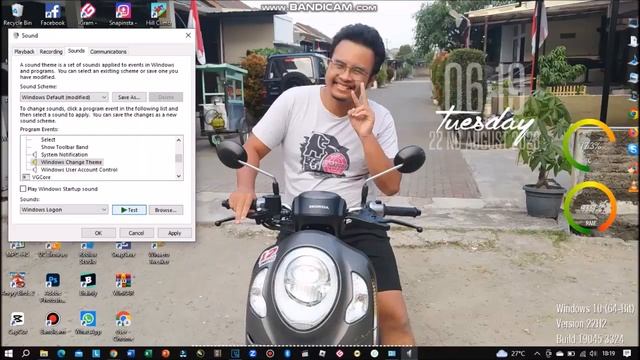
Task: Click OK in the Sound dialog
Action: (98, 233)
